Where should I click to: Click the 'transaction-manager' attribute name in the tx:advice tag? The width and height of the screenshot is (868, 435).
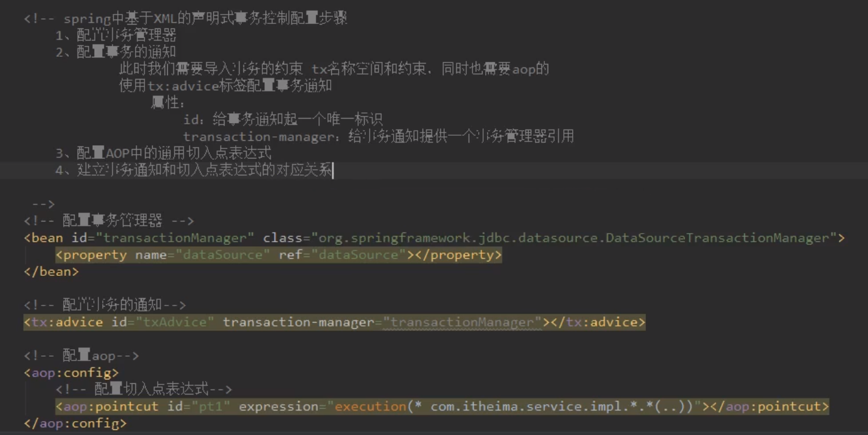(x=298, y=322)
